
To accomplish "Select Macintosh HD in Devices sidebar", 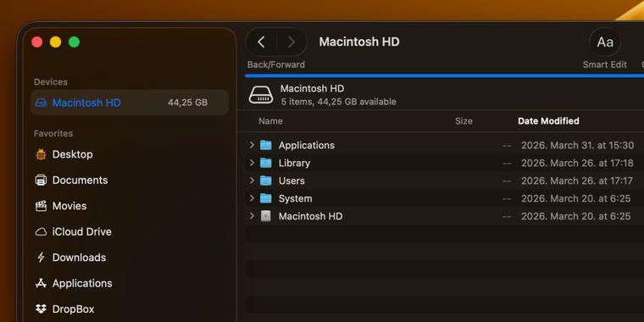I will [x=130, y=103].
